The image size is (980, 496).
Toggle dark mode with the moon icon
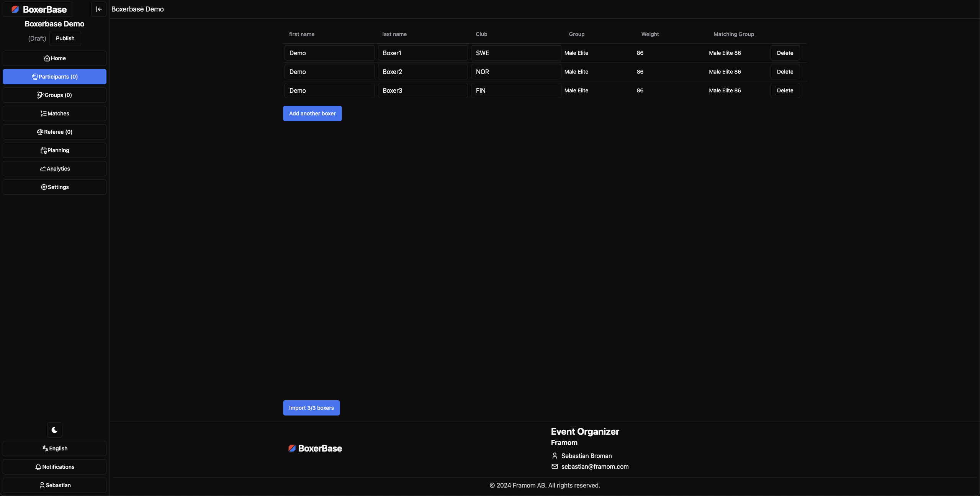[x=54, y=430]
